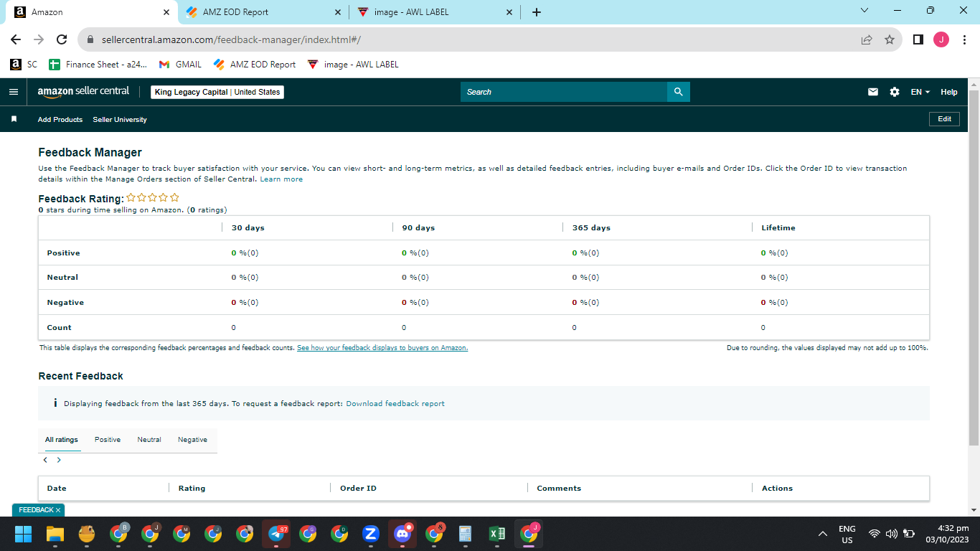Click the FEEDBACK widget label
The image size is (980, 551).
36,510
